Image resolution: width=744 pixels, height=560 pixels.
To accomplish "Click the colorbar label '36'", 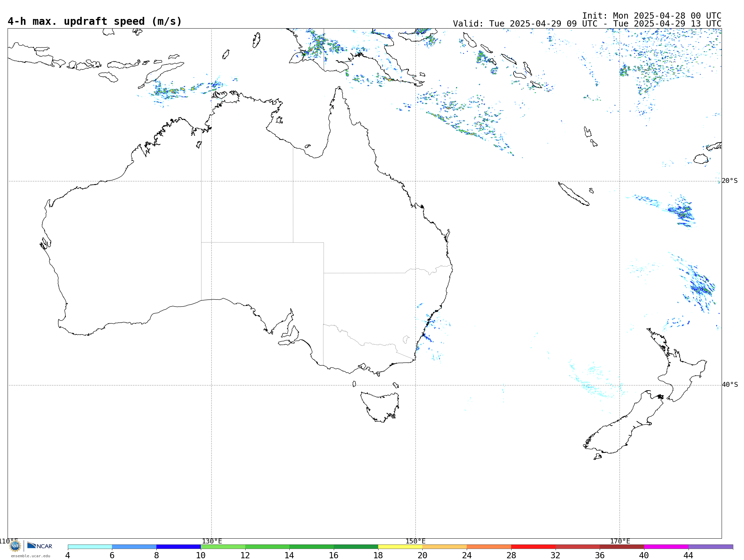I will point(600,555).
